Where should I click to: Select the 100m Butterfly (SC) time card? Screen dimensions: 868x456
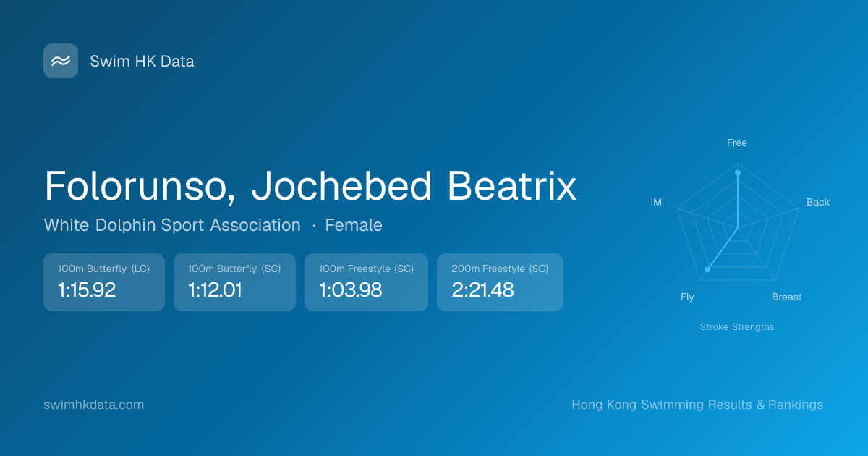[234, 282]
